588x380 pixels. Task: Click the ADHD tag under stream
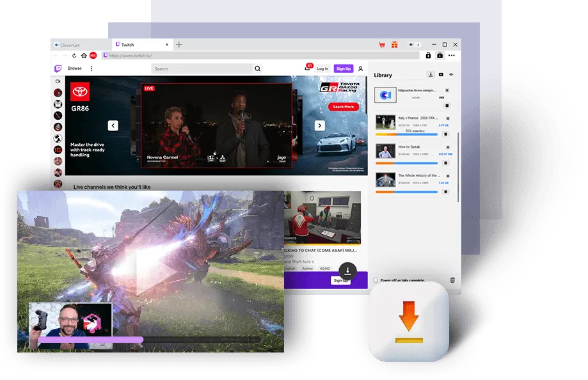tap(325, 269)
